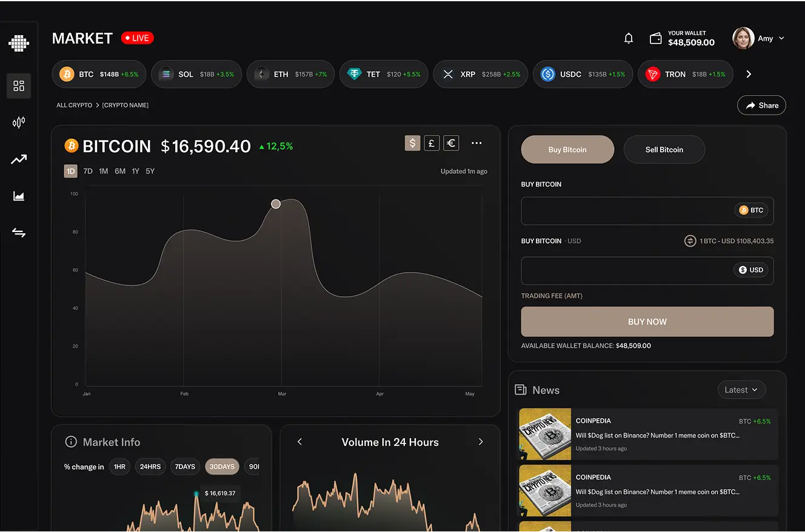Viewport: 805px width, 532px height.
Task: Expand the Amy account menu chevron
Action: 781,38
